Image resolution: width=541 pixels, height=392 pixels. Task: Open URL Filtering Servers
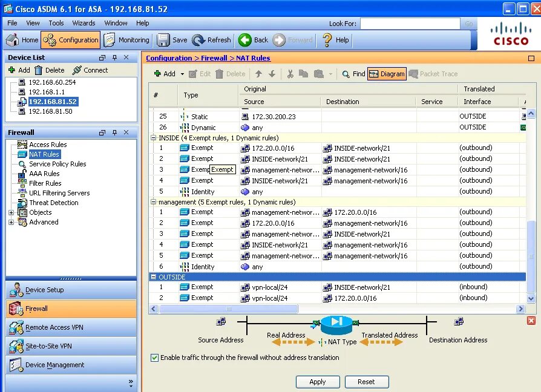[x=59, y=193]
